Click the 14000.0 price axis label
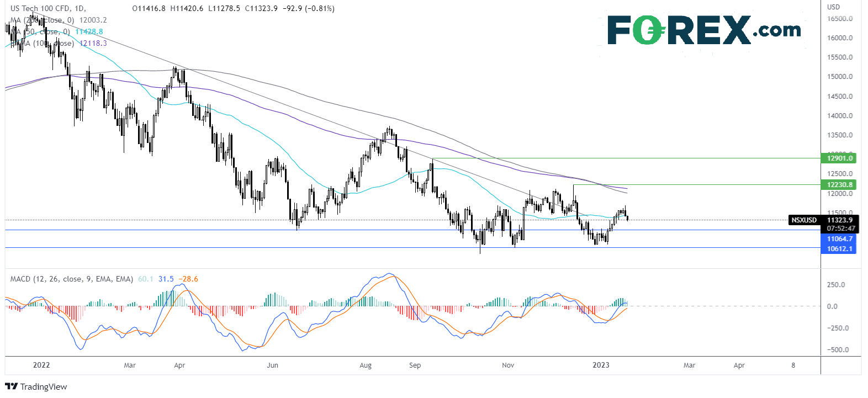 coord(839,115)
